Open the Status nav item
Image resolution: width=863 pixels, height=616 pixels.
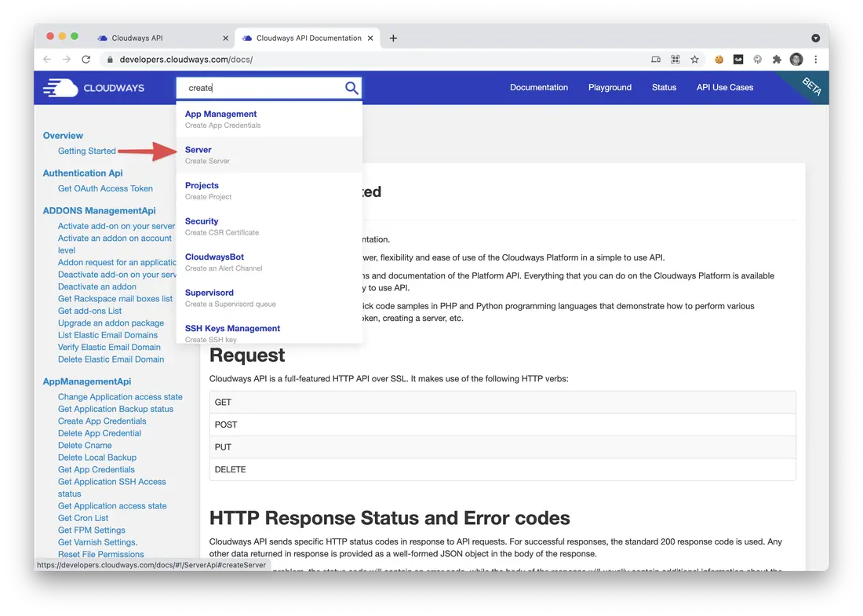pos(664,88)
